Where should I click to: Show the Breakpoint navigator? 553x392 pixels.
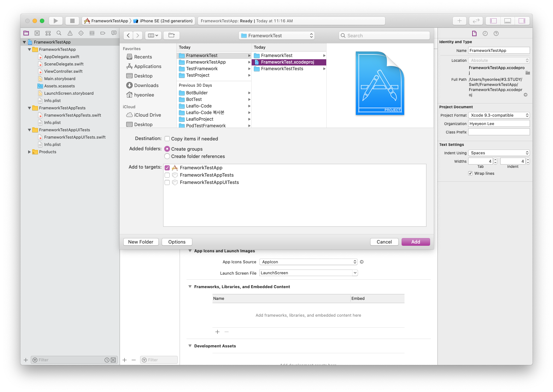103,33
